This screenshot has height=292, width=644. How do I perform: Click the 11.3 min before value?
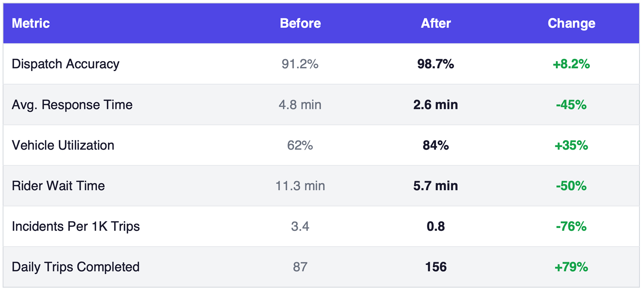coord(300,186)
